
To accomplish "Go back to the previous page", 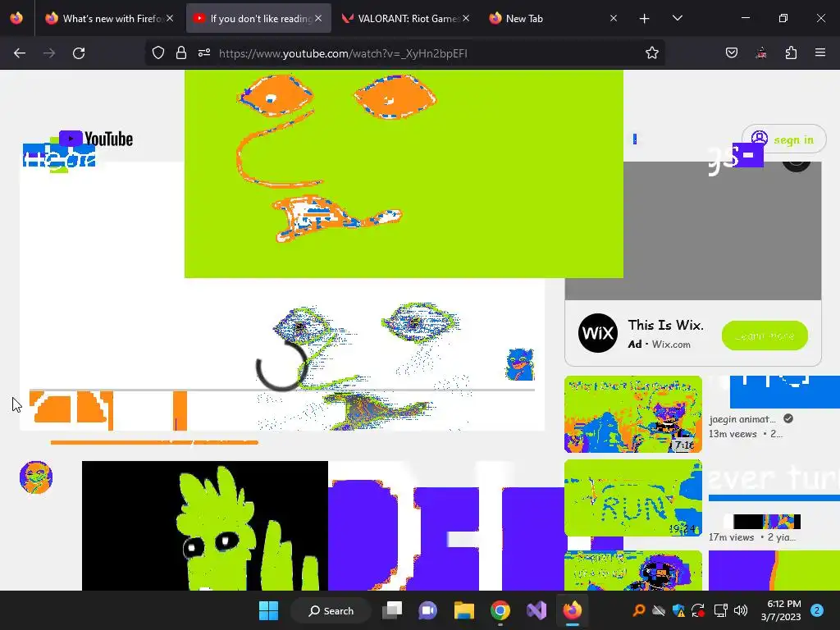I will [x=20, y=53].
